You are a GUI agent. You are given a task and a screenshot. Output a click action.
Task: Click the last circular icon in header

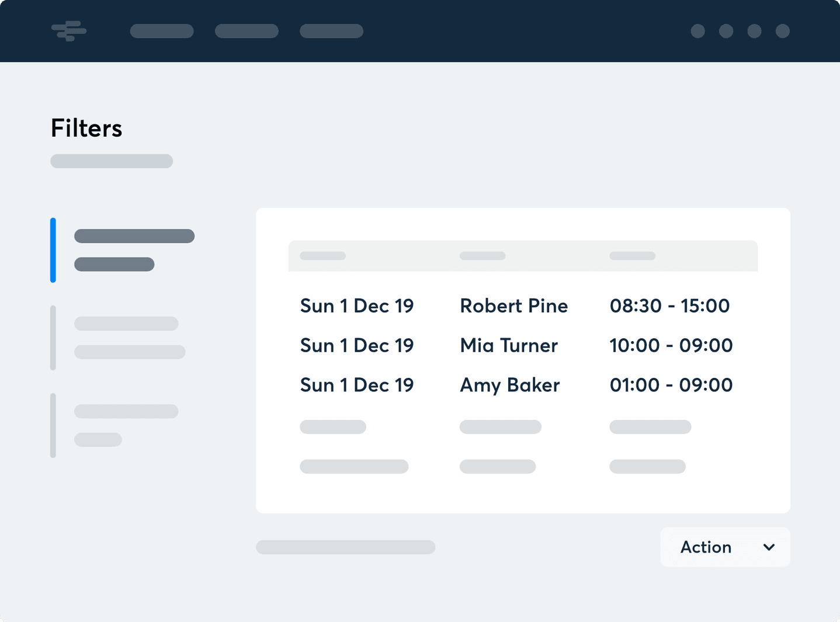click(x=783, y=31)
